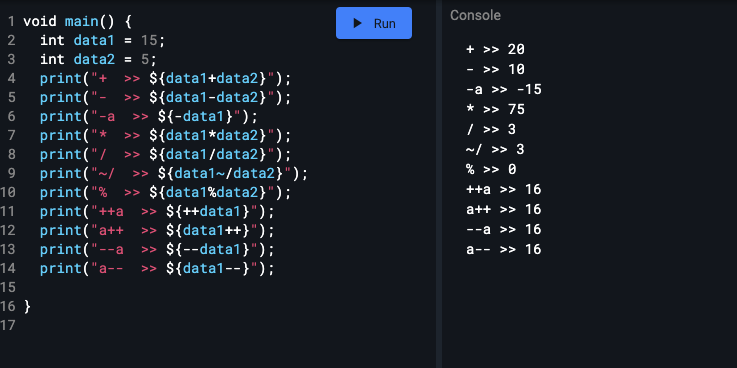Viewport: 737px width, 368px height.
Task: Click the Console panel heading
Action: (475, 16)
